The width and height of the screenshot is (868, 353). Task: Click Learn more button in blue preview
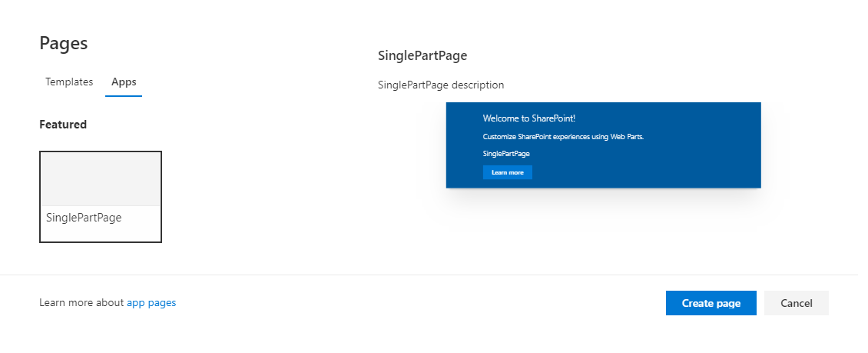(507, 172)
